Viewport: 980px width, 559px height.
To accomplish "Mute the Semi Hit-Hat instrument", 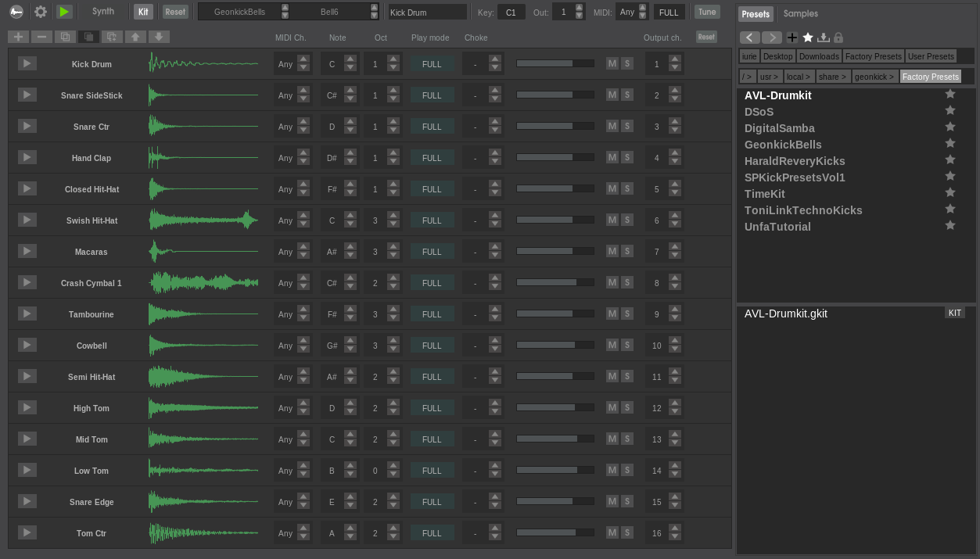I will point(612,376).
